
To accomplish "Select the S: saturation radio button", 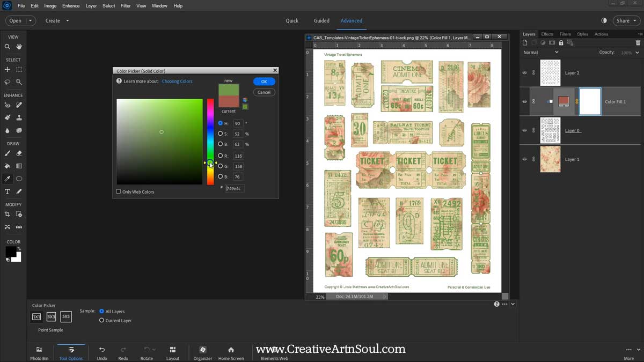I will (220, 134).
